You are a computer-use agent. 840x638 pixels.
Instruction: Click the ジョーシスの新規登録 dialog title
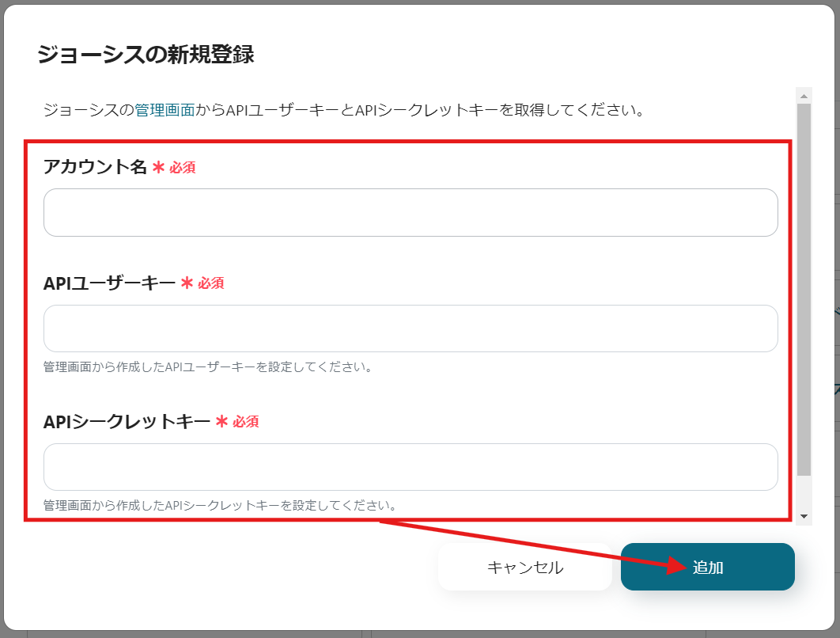coord(146,55)
